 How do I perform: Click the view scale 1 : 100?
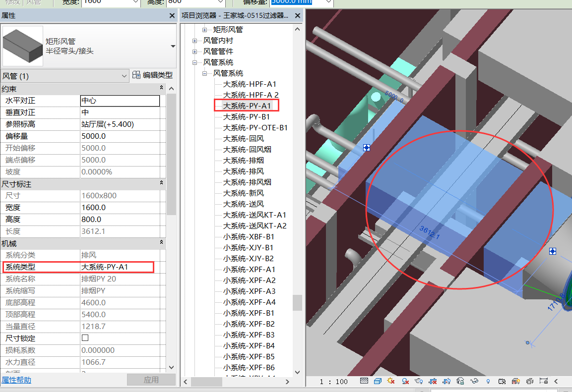333,382
